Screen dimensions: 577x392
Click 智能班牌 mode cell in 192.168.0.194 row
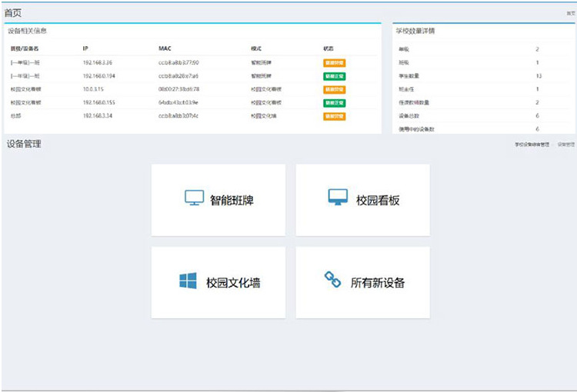click(x=262, y=76)
